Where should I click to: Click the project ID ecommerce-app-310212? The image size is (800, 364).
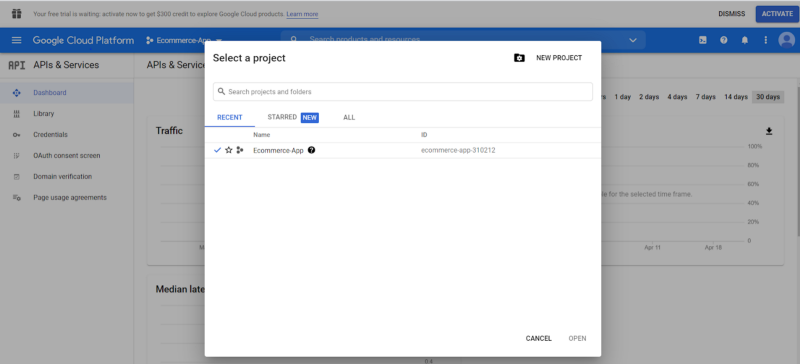pos(458,151)
